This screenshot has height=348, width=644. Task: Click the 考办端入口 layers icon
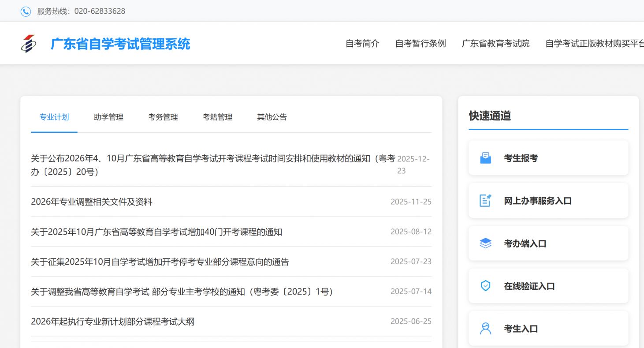[x=485, y=243]
